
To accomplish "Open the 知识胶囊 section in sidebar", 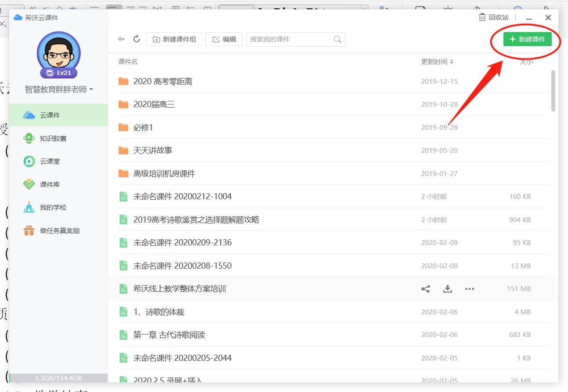I will tap(50, 138).
